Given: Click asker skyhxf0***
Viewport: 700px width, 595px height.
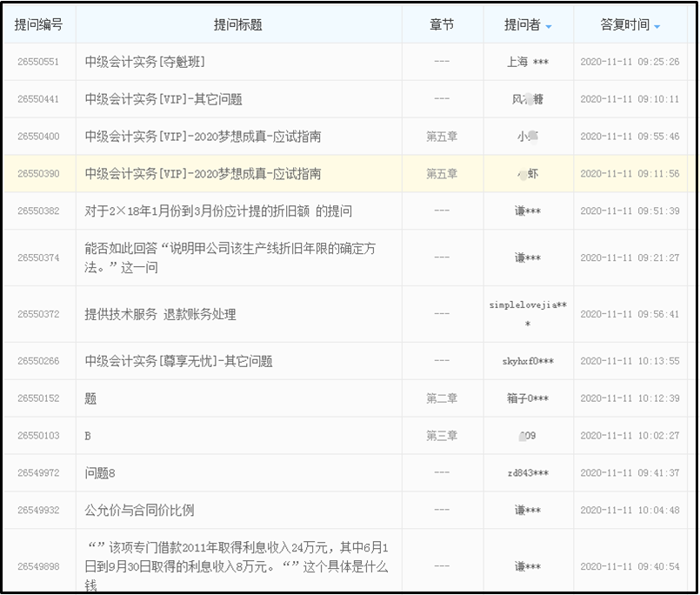Looking at the screenshot, I should pyautogui.click(x=528, y=361).
